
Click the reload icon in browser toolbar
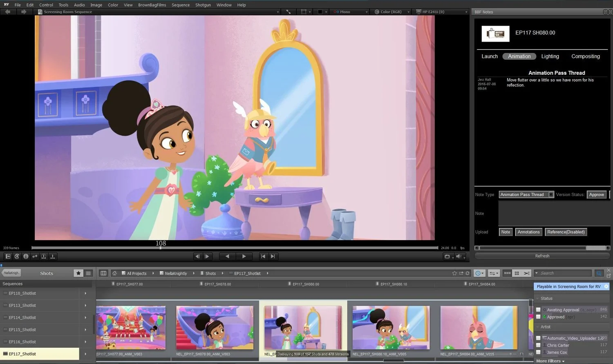click(468, 273)
